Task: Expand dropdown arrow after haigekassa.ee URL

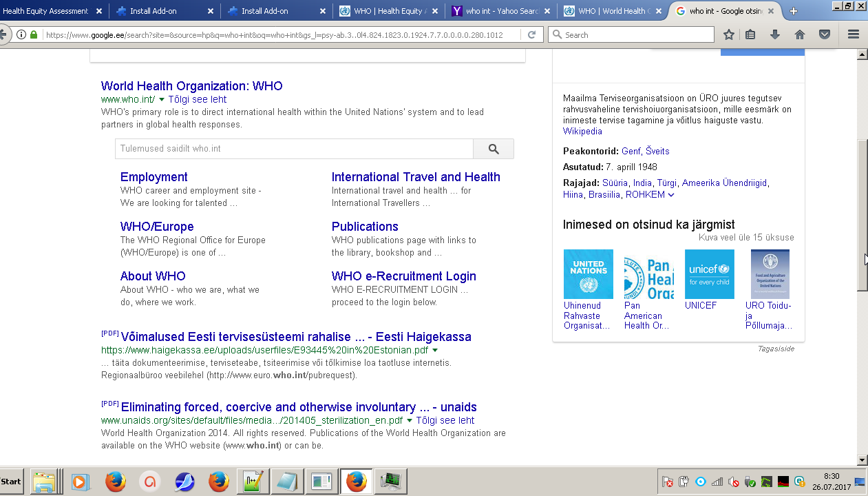Action: tap(435, 351)
